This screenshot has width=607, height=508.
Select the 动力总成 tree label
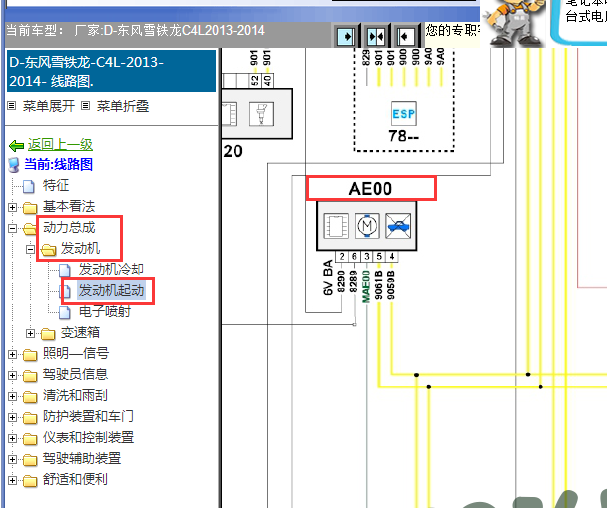(x=69, y=227)
